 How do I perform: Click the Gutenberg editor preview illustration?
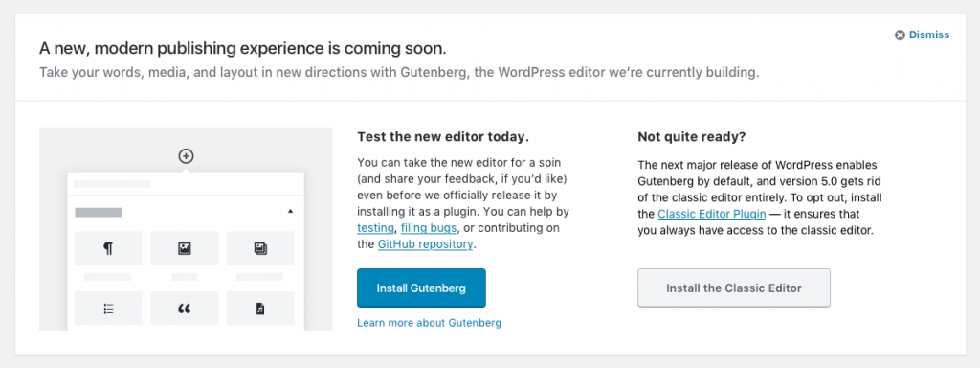point(186,229)
